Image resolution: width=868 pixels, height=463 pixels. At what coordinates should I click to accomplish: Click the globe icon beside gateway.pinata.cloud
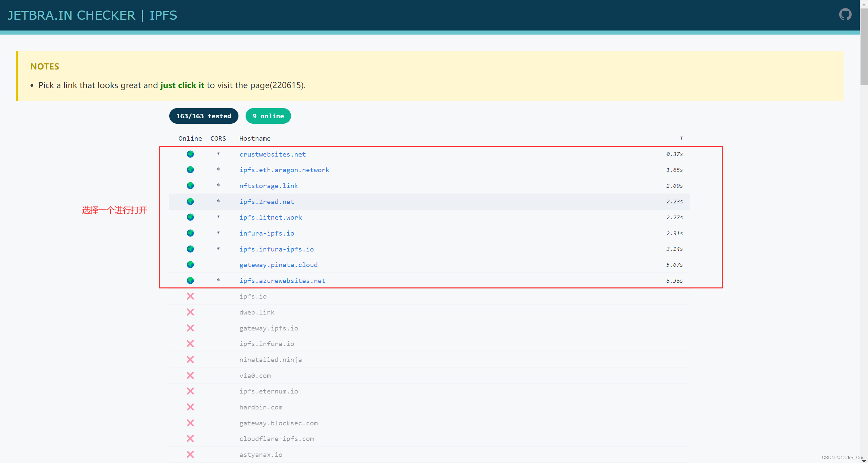click(x=190, y=265)
